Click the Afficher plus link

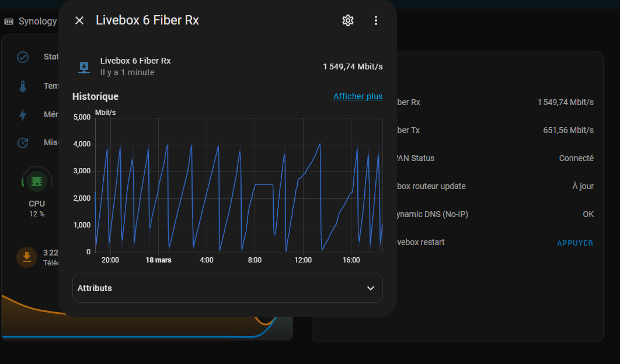(358, 96)
